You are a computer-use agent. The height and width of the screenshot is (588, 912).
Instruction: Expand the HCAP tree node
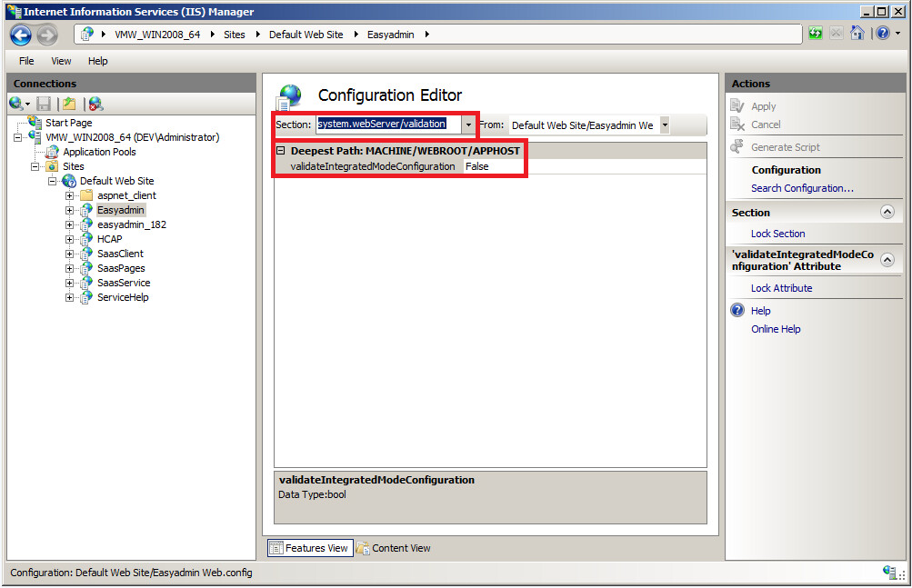click(70, 239)
